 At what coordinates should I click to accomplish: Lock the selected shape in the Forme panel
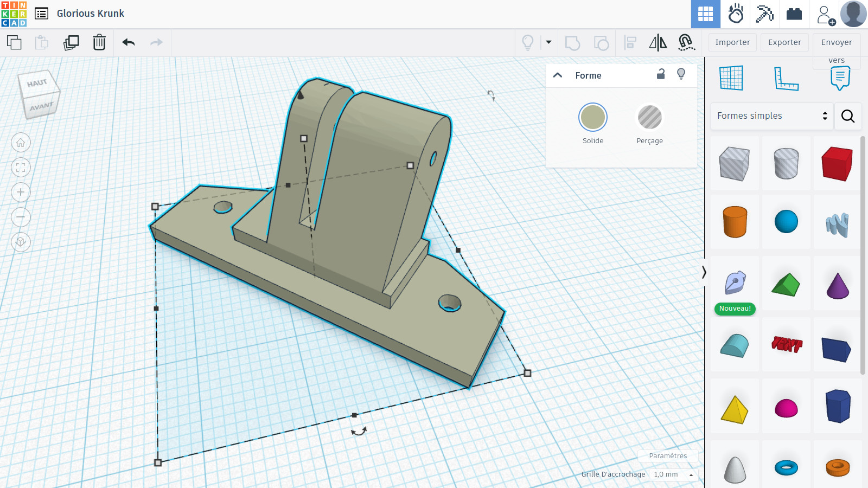(661, 75)
